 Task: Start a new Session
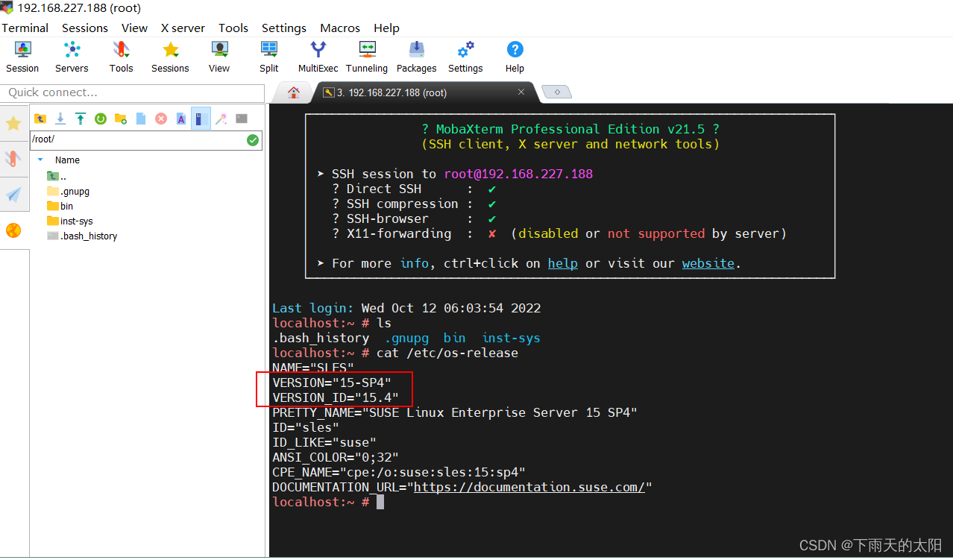coord(22,56)
